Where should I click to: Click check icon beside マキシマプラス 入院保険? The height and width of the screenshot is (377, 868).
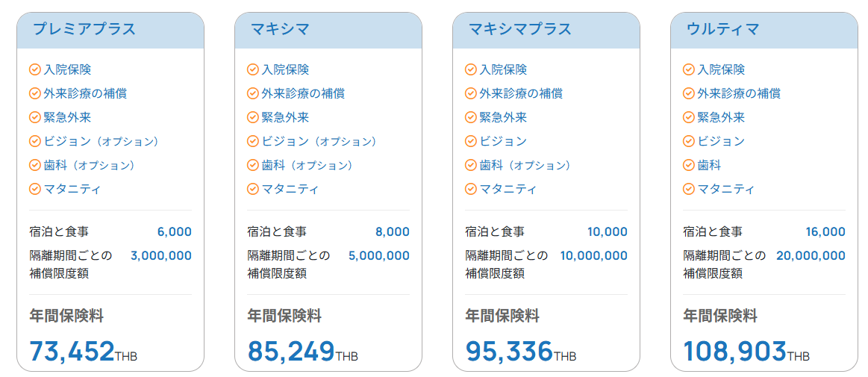tap(470, 69)
